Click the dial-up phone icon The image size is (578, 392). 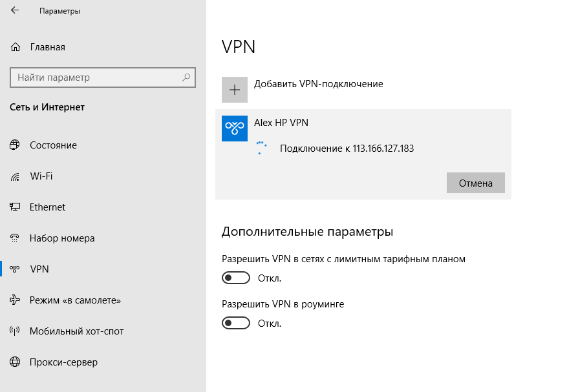15,238
